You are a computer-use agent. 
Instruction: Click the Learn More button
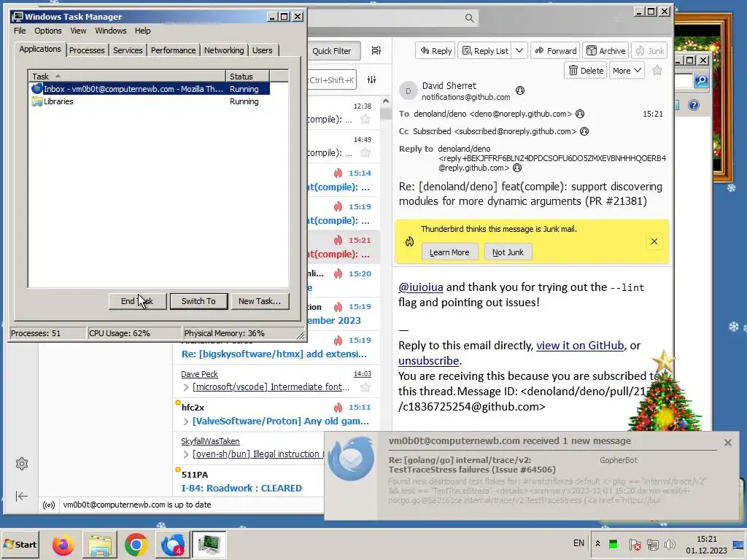click(449, 252)
